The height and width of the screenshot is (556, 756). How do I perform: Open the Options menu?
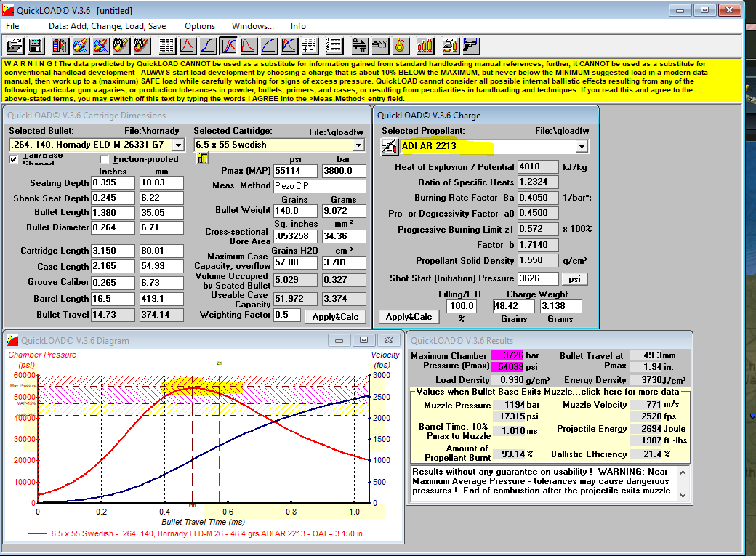(200, 26)
